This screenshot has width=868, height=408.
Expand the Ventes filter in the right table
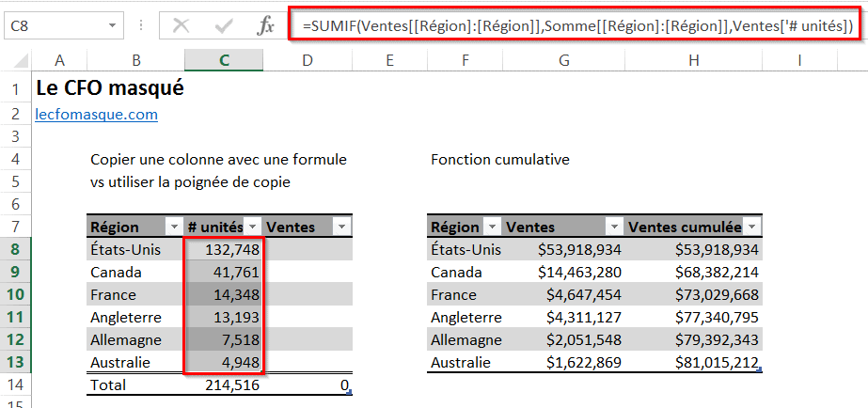(x=613, y=227)
